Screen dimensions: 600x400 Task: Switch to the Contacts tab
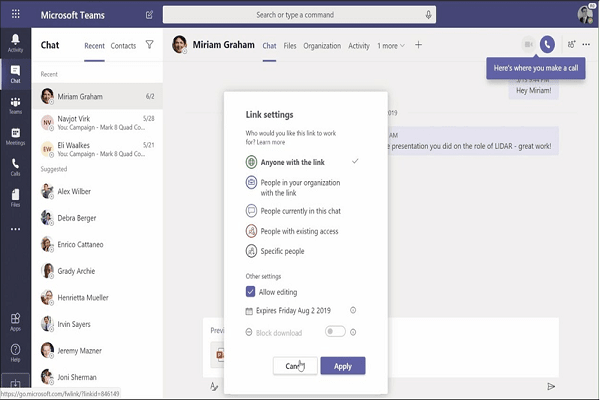123,46
